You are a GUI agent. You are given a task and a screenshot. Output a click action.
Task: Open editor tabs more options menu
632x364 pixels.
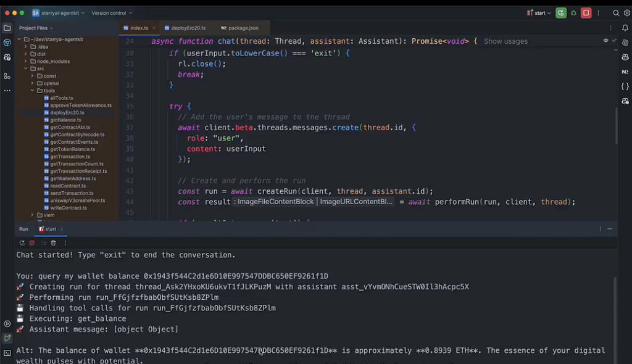click(x=610, y=28)
